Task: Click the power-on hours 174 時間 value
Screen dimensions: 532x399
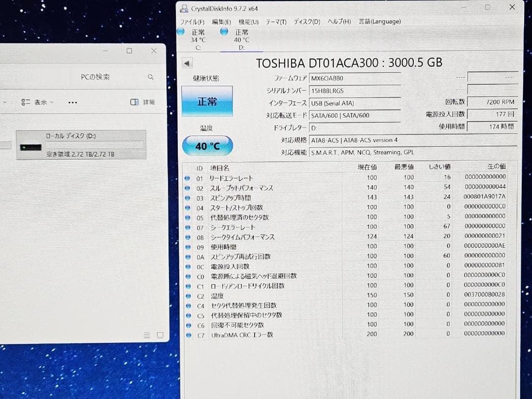Action: 493,127
